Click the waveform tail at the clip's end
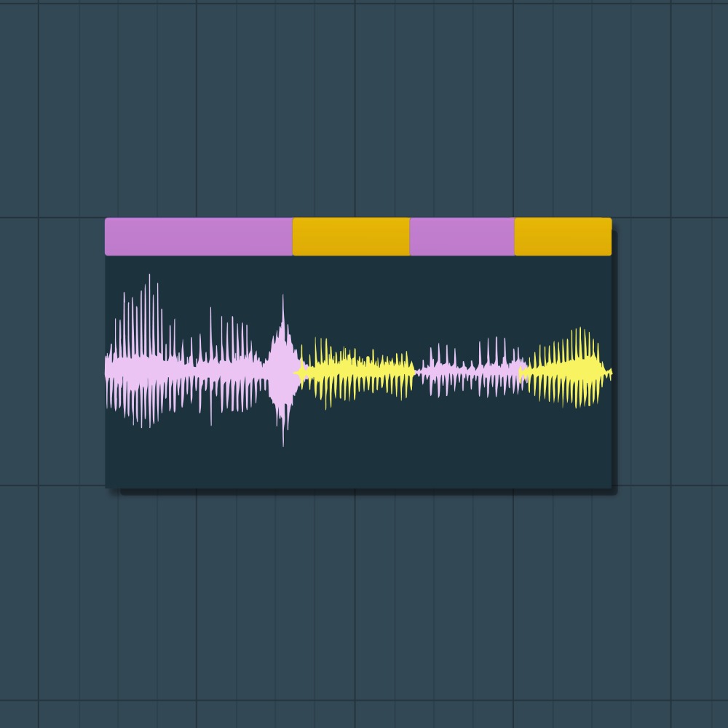The image size is (728, 728). [x=608, y=372]
